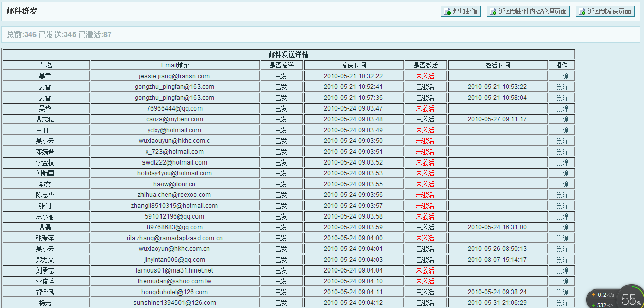Viewport: 644px width, 308px height.
Task: Click the 邮件群发 page heading
Action: point(22,11)
